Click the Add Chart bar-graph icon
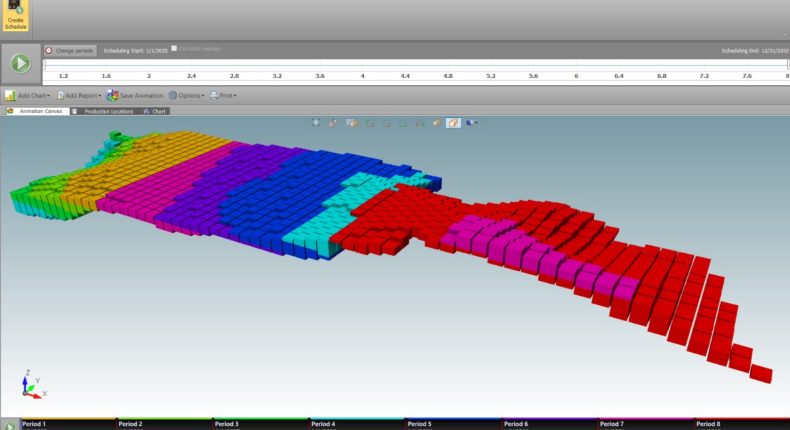The height and width of the screenshot is (430, 790). point(10,95)
